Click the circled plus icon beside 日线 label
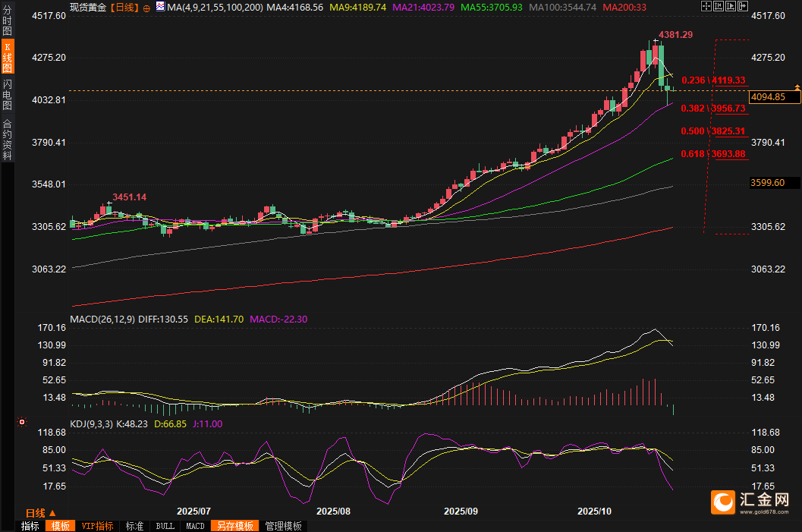The height and width of the screenshot is (532, 802). (x=146, y=7)
